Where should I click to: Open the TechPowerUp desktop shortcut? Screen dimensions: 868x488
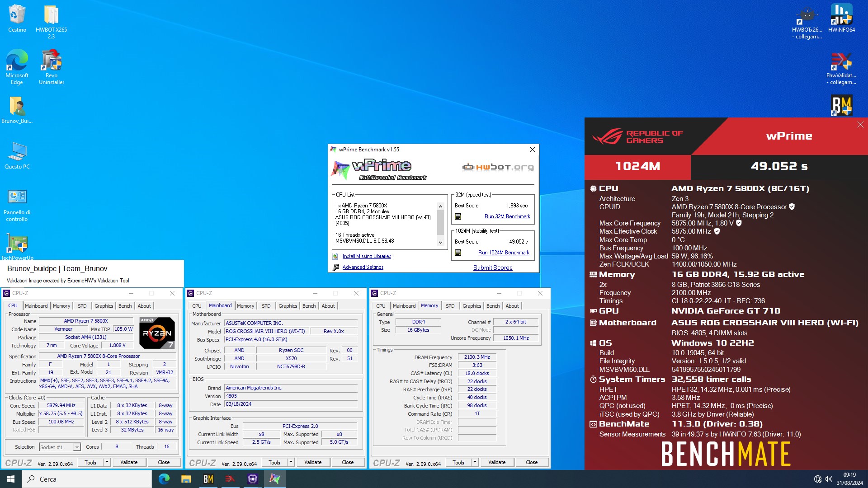(17, 247)
